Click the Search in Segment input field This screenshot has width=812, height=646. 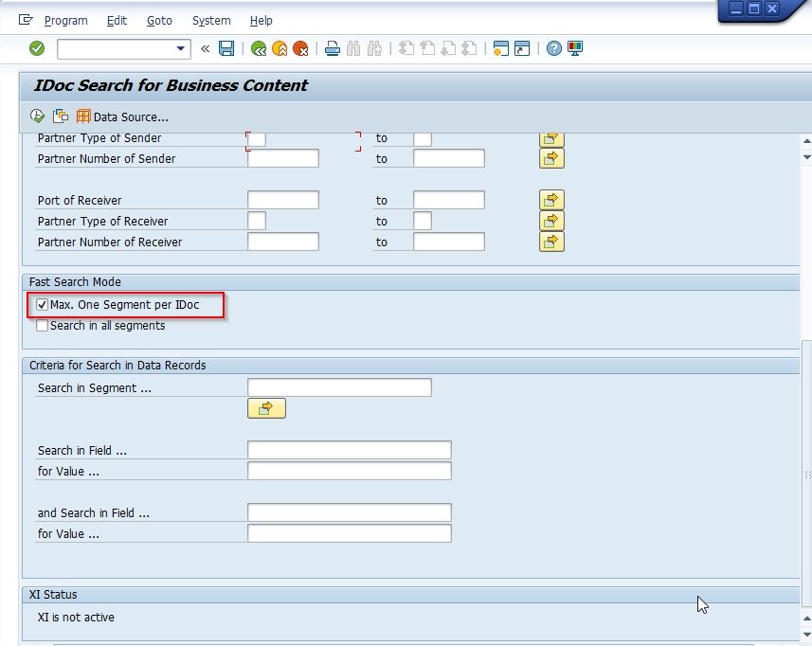click(x=340, y=387)
